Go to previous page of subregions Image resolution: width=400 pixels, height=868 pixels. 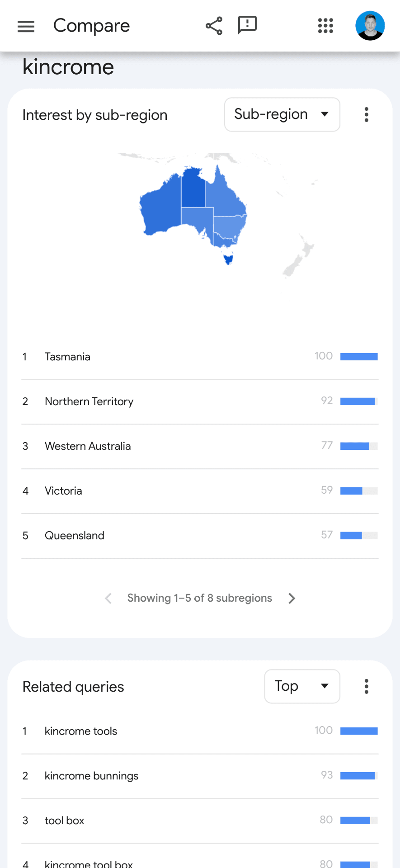pyautogui.click(x=108, y=598)
